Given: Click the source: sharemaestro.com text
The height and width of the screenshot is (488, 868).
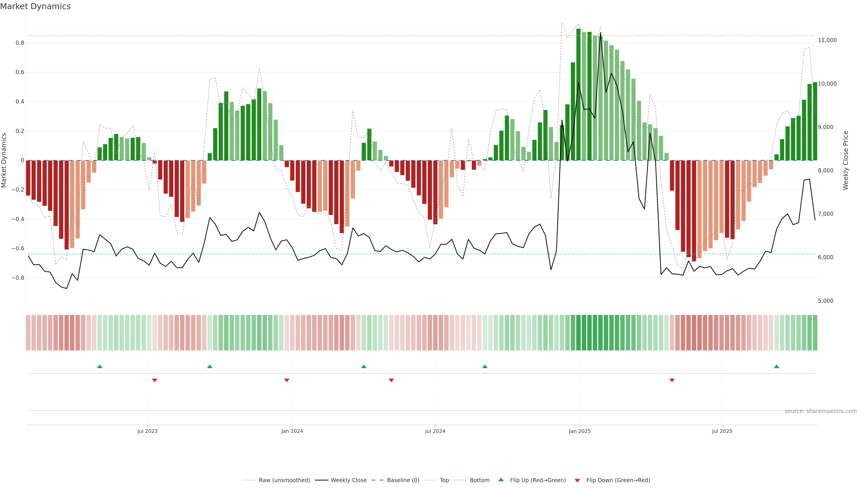Looking at the screenshot, I should (821, 411).
